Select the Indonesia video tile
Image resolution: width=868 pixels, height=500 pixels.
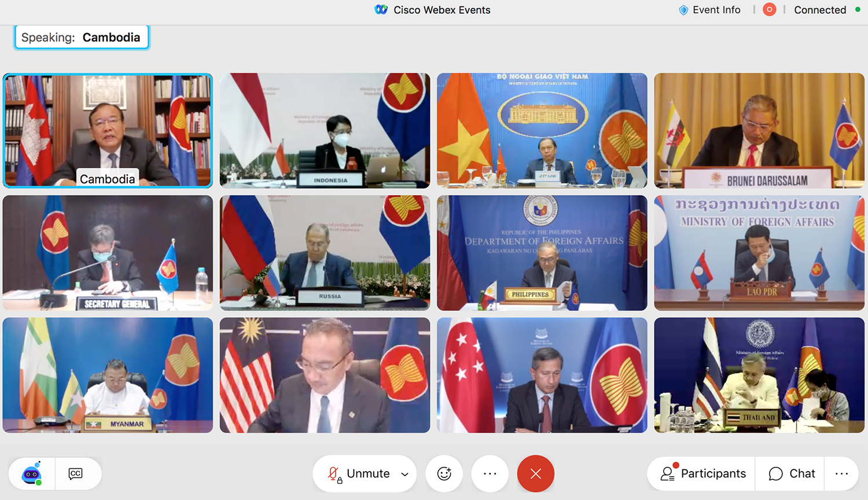coord(325,130)
